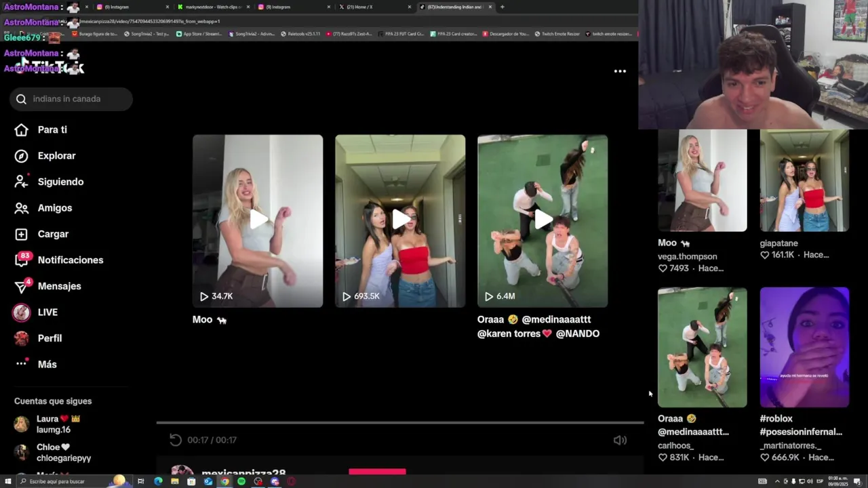Open 'FIFA 23 FUT Card Cr...' bookmark
The width and height of the screenshot is (868, 488).
coord(401,34)
